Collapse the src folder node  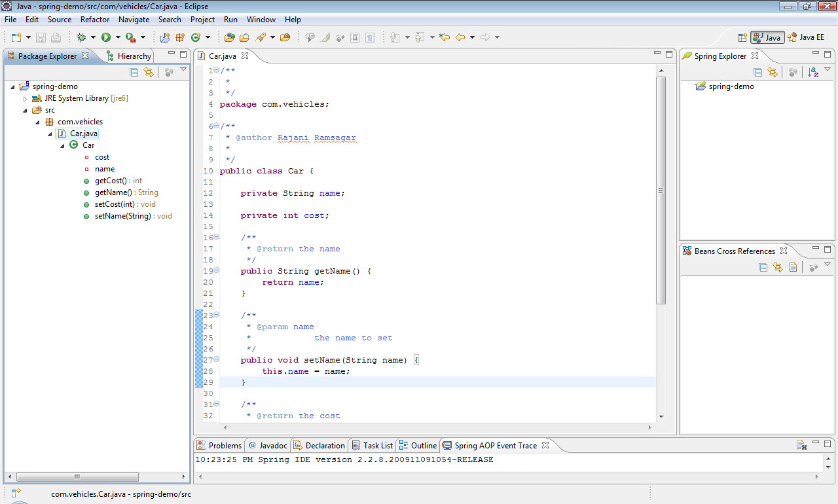click(25, 110)
